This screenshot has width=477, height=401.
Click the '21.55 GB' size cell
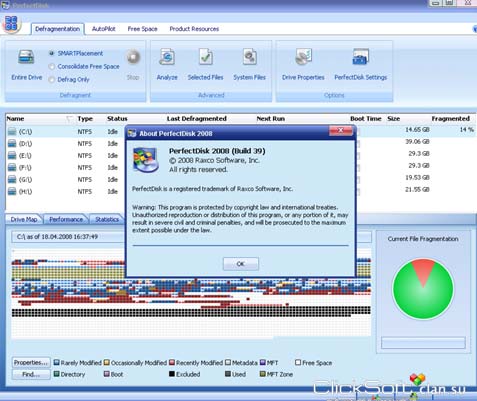417,189
